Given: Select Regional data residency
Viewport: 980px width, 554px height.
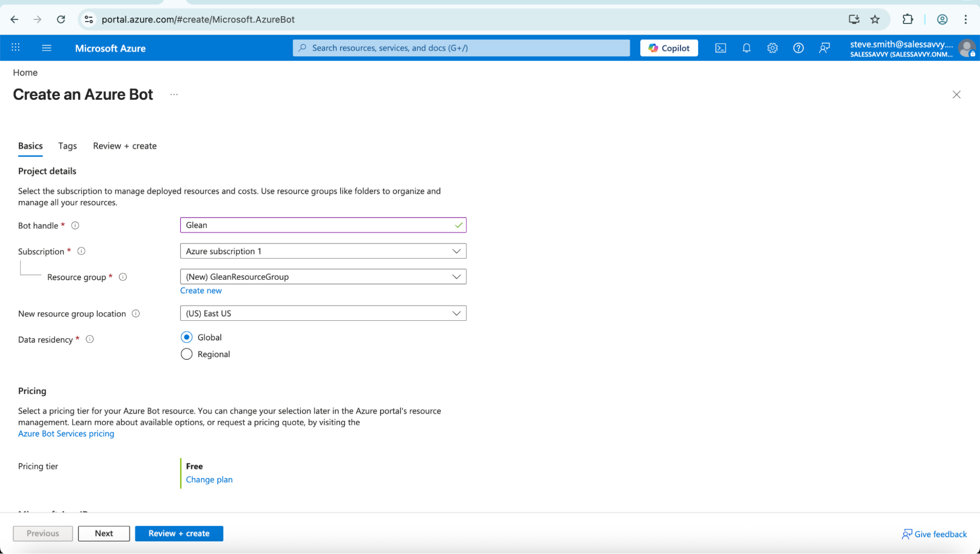Looking at the screenshot, I should (x=186, y=354).
